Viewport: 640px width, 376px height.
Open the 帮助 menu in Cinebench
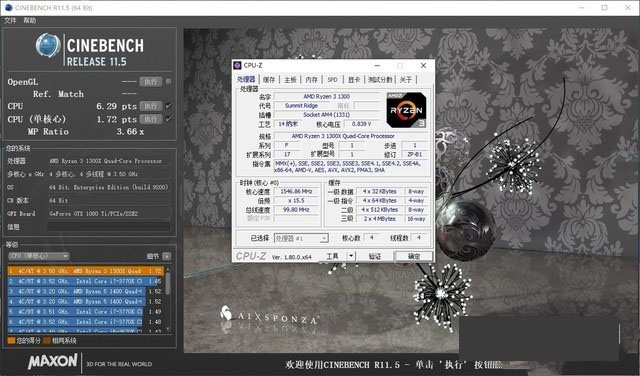(x=29, y=20)
